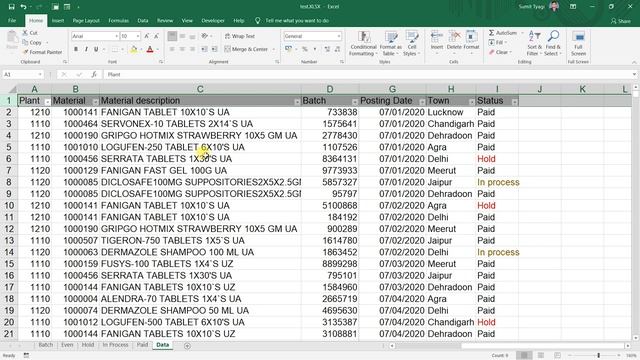Undo the last action
640x360 pixels.
coord(24,7)
